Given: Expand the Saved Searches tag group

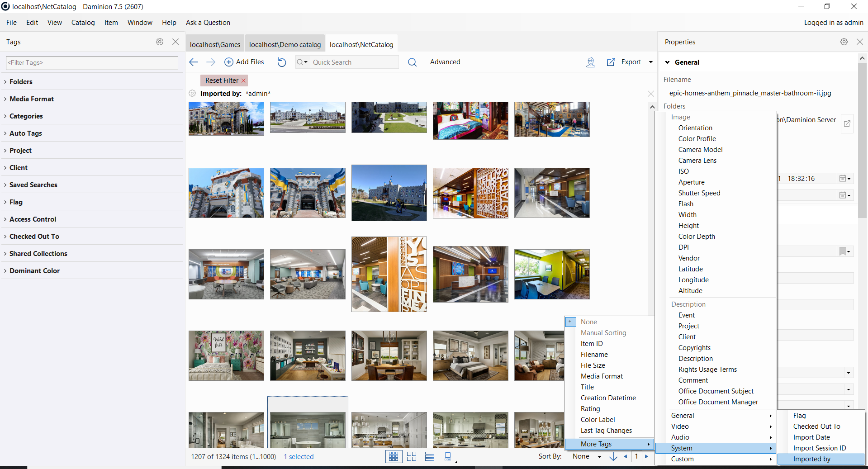Looking at the screenshot, I should 33,185.
